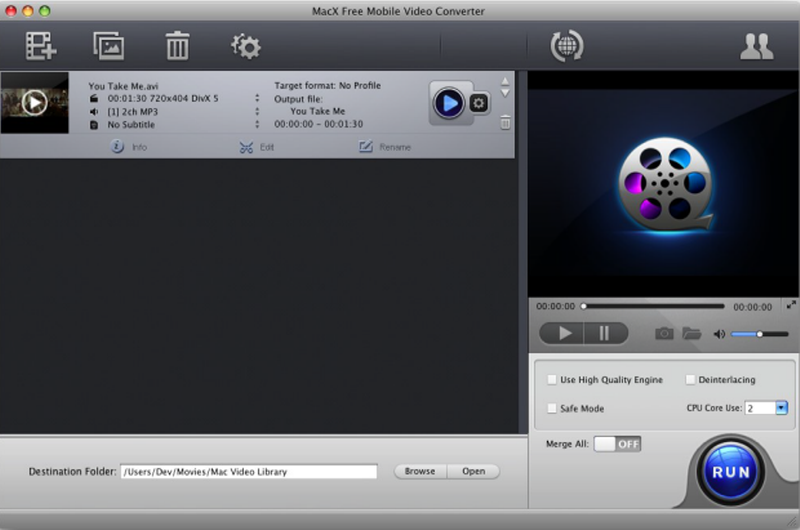This screenshot has width=800, height=530.
Task: Click the video info 00:01:30 720x404 DivX 5
Action: pos(163,98)
